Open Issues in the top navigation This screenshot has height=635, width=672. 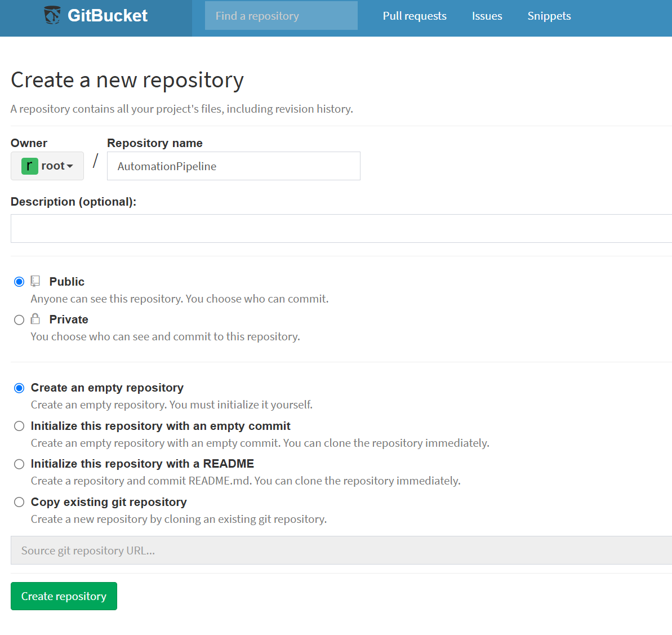click(x=487, y=16)
